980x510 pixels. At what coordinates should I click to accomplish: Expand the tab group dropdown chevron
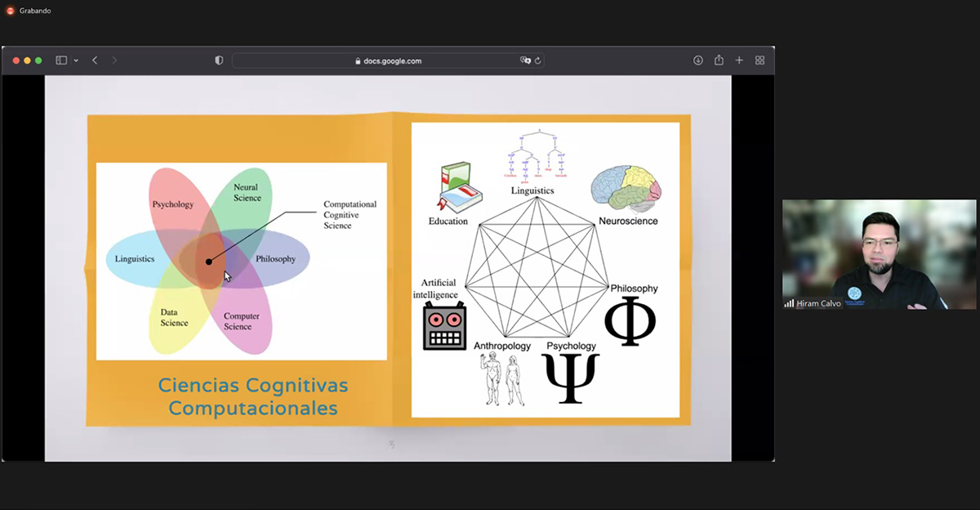76,60
